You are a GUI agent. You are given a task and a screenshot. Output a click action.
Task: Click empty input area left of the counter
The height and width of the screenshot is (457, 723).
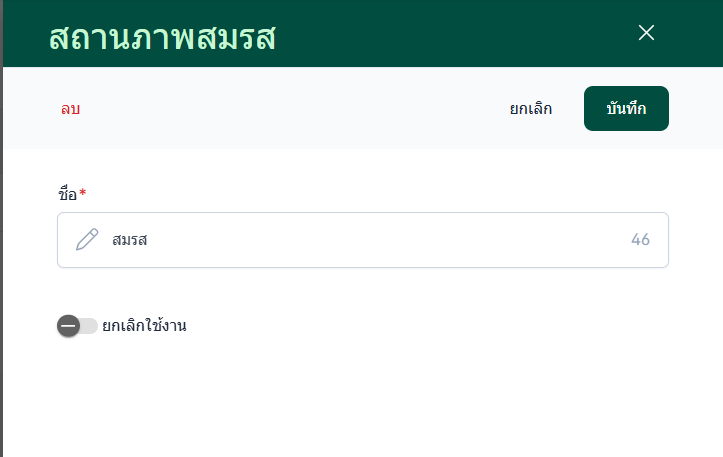(x=400, y=240)
